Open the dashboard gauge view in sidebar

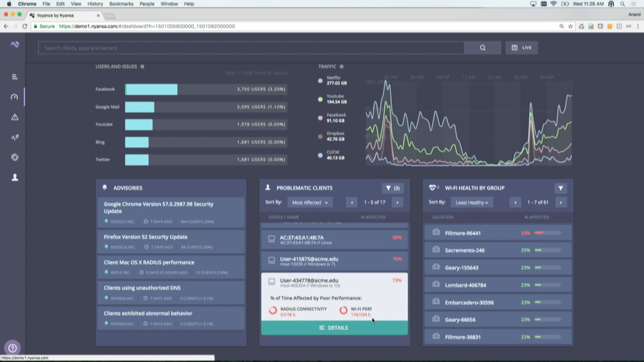point(14,97)
